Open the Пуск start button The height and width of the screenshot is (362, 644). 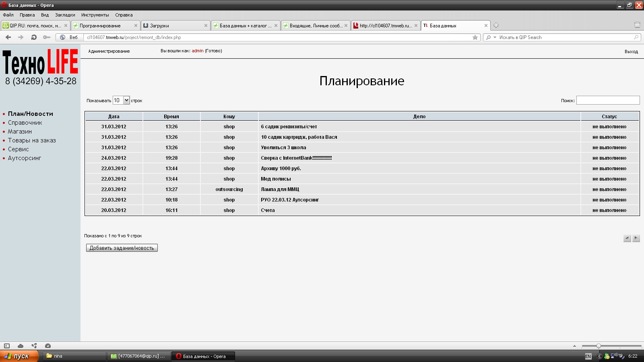tap(19, 356)
